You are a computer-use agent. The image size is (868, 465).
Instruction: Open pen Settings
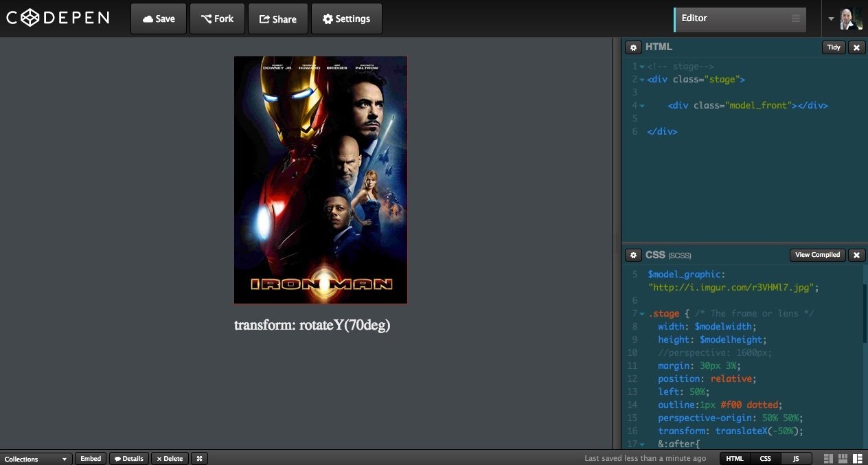346,19
